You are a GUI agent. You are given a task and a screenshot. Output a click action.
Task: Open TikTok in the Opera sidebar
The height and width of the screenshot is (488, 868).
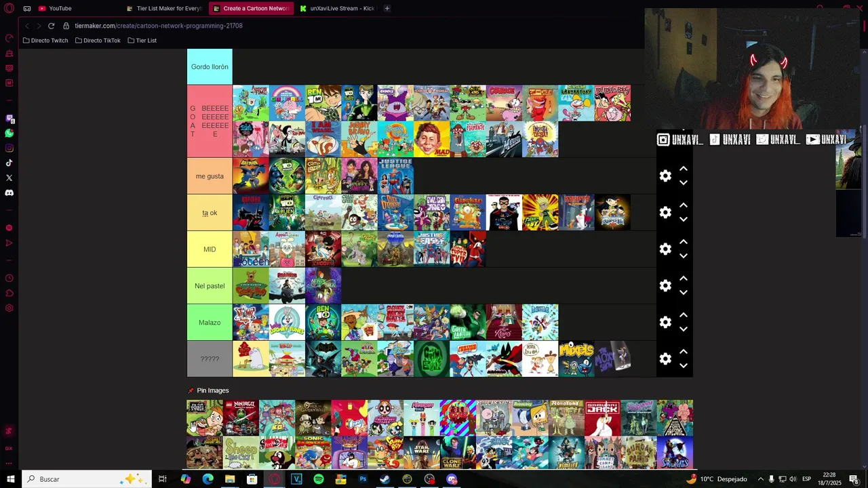(9, 163)
